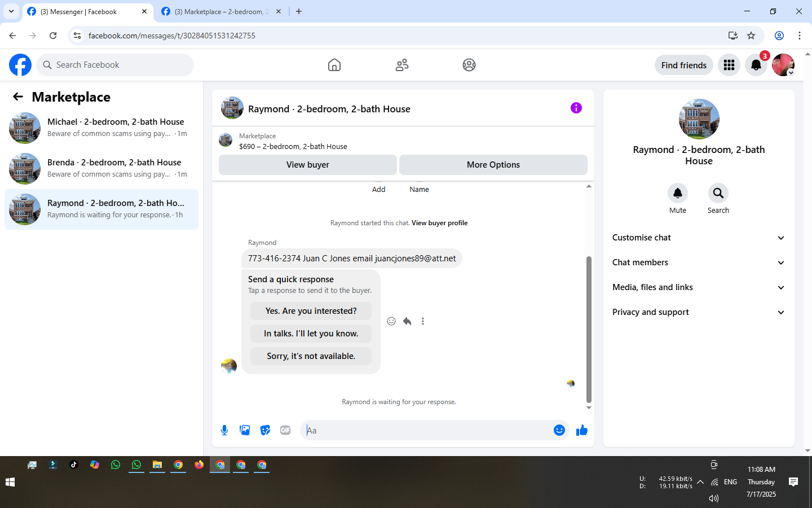This screenshot has width=812, height=508.
Task: Open TikTok from the taskbar
Action: coord(74,465)
